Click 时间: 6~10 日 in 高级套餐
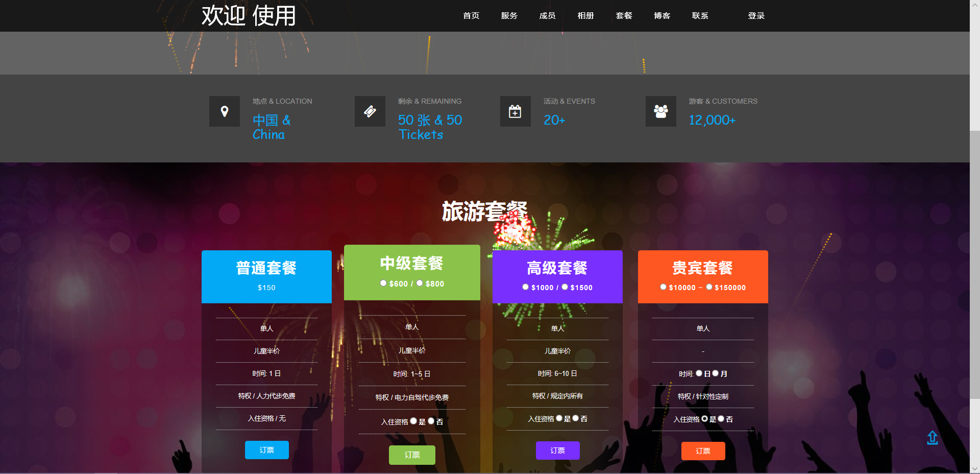Viewport: 980px width, 474px height. 557,373
